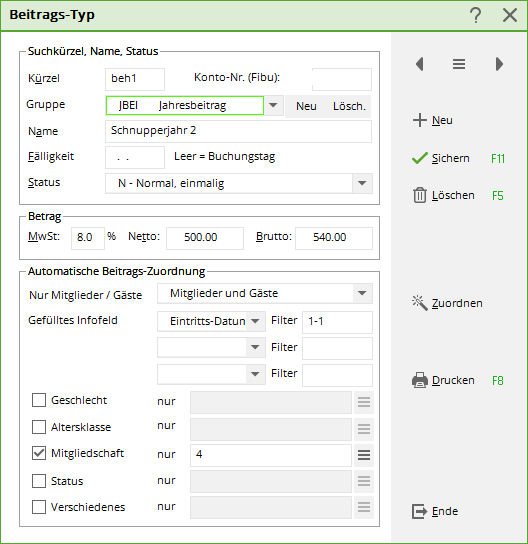Click the Lösch. button beside Gruppe
Image resolution: width=528 pixels, height=544 pixels.
click(349, 106)
